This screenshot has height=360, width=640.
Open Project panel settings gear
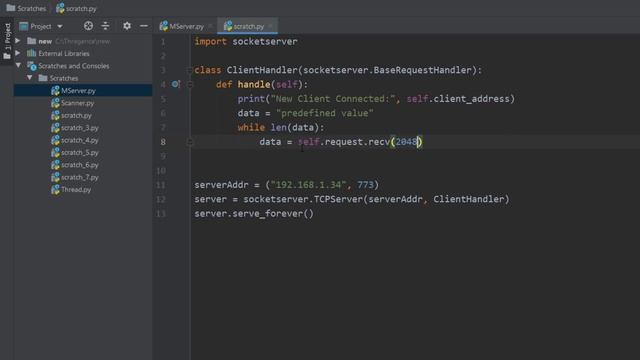(127, 26)
